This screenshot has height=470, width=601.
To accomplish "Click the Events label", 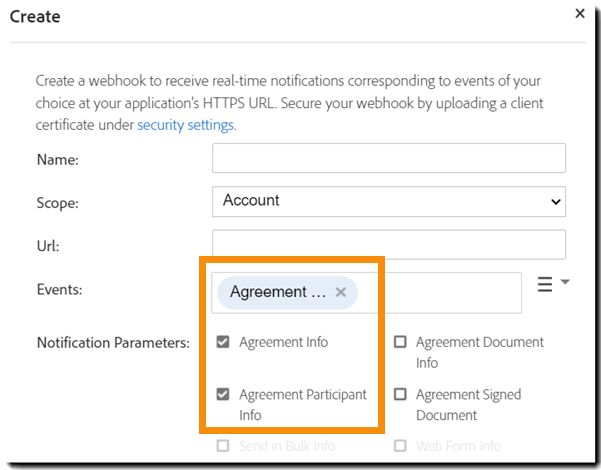I will coord(59,289).
